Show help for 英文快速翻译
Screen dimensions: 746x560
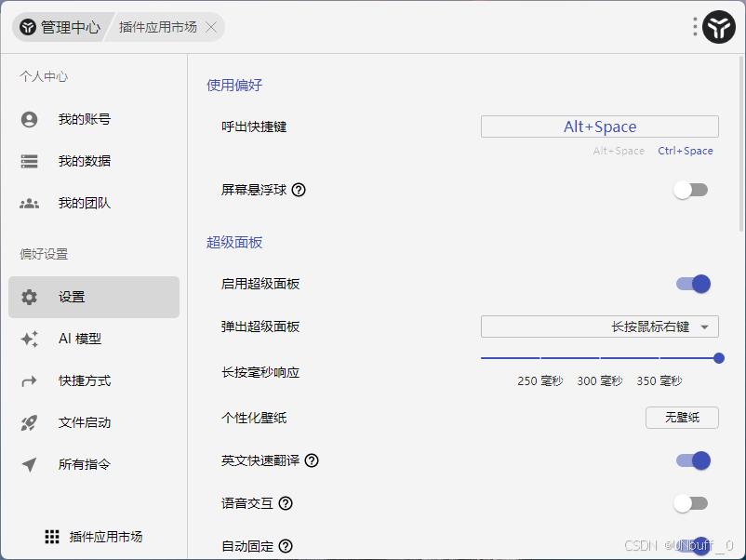pos(312,460)
